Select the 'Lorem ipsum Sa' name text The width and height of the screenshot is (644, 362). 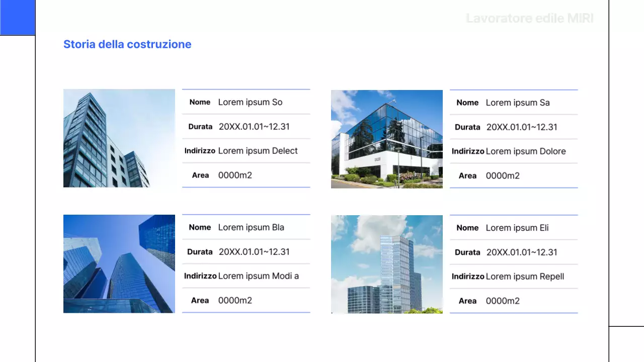pos(518,103)
